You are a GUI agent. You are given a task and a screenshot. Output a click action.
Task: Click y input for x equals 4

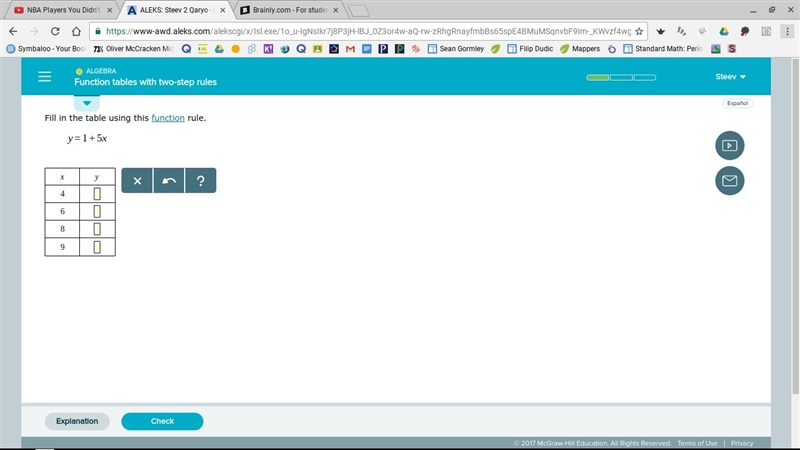coord(97,194)
